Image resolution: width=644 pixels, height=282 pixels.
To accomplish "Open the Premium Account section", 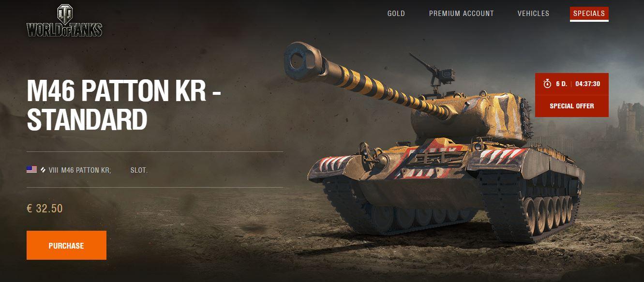I will click(461, 14).
